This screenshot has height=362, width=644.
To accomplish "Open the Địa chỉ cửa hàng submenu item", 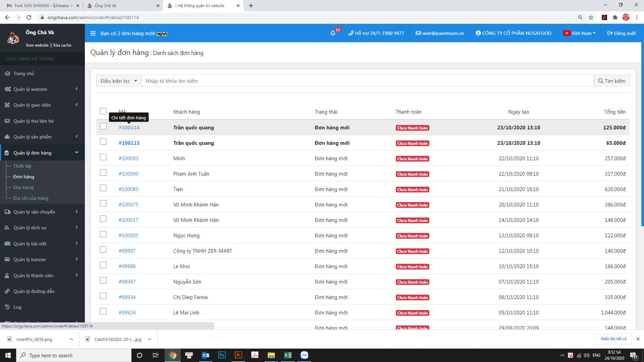I will (x=31, y=198).
